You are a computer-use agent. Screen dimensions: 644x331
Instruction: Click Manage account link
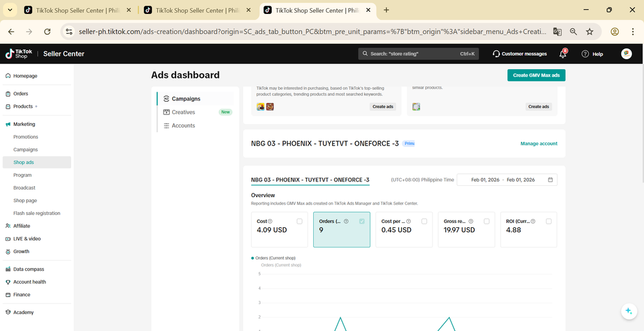[539, 144]
